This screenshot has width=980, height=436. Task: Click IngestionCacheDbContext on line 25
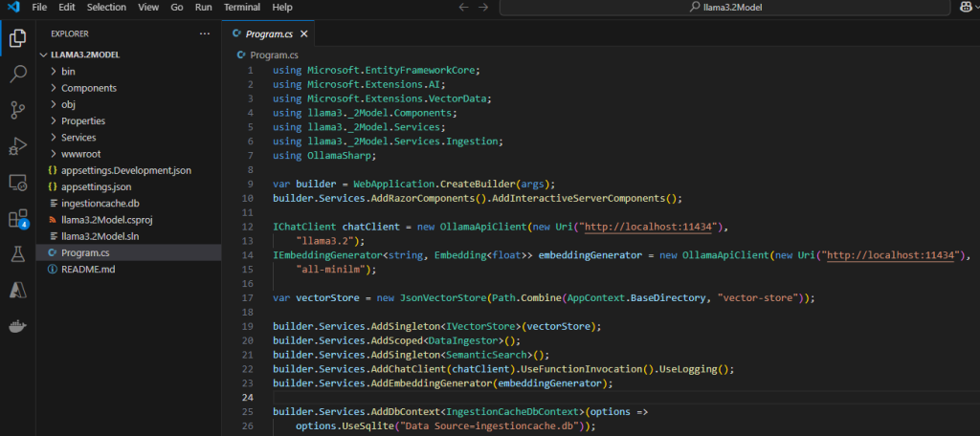coord(515,412)
